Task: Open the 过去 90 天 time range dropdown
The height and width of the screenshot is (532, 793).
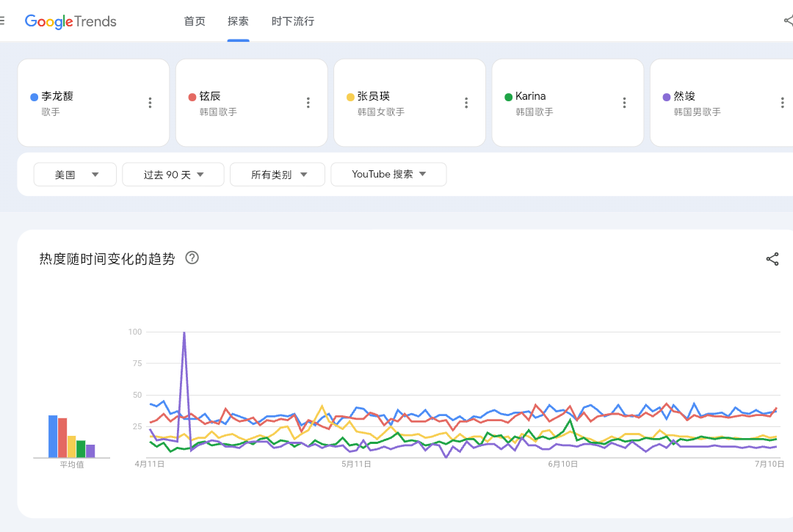Action: [173, 175]
